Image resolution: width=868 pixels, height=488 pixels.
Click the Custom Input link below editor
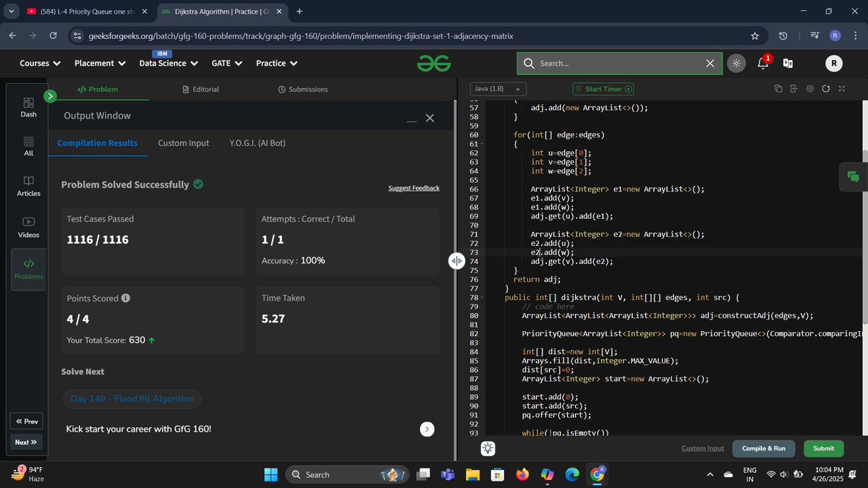tap(702, 448)
